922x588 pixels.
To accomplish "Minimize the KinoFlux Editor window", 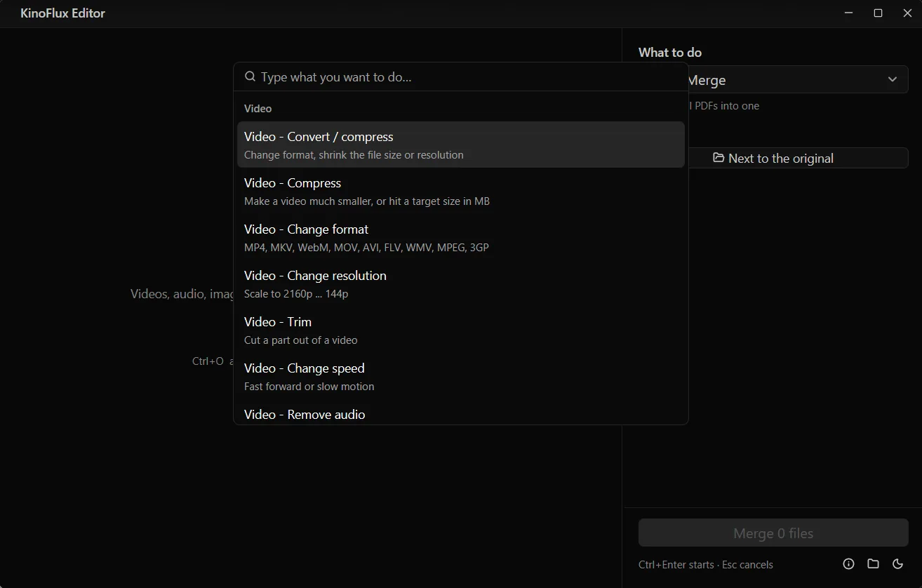I will [x=848, y=13].
